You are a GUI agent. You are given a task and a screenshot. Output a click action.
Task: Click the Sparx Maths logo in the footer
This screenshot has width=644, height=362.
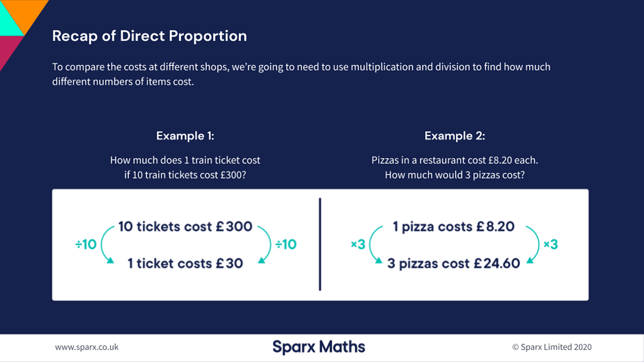coord(319,347)
